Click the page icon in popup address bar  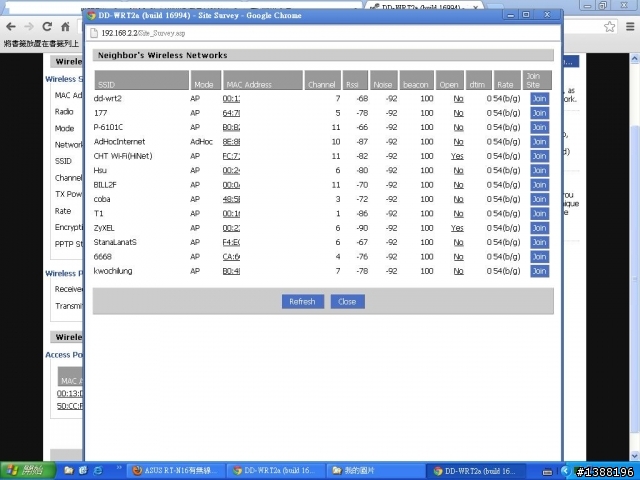94,33
